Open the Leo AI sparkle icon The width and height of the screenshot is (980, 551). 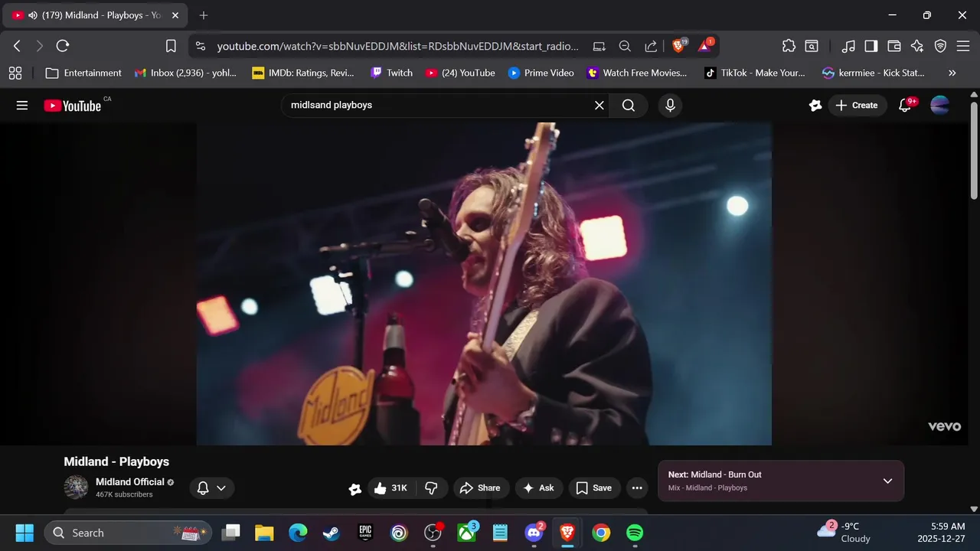917,46
